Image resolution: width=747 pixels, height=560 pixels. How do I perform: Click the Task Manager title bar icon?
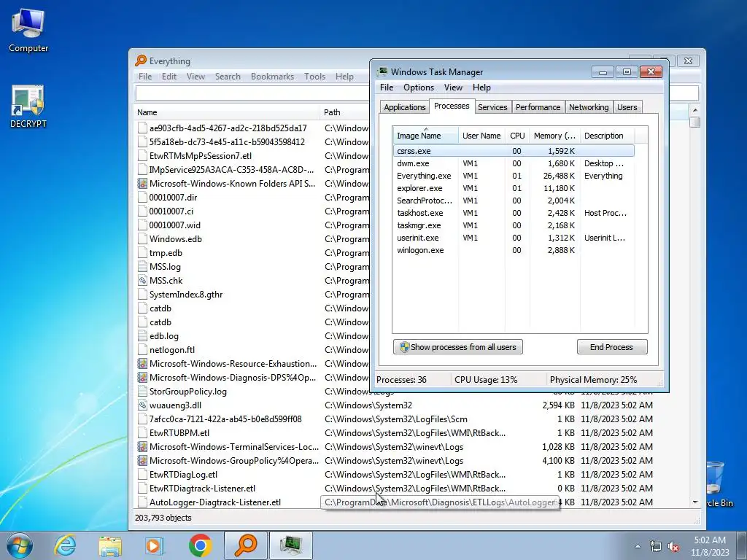[x=382, y=71]
